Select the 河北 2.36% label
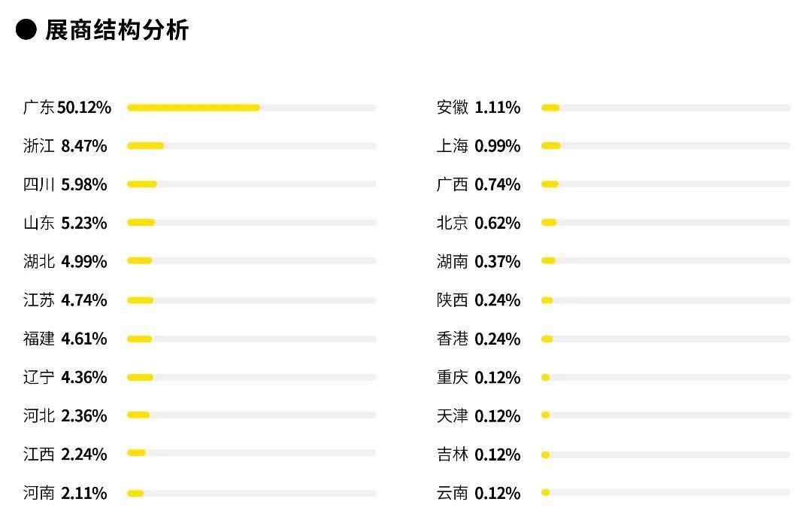Viewport: 812px width, 520px height. click(x=65, y=416)
